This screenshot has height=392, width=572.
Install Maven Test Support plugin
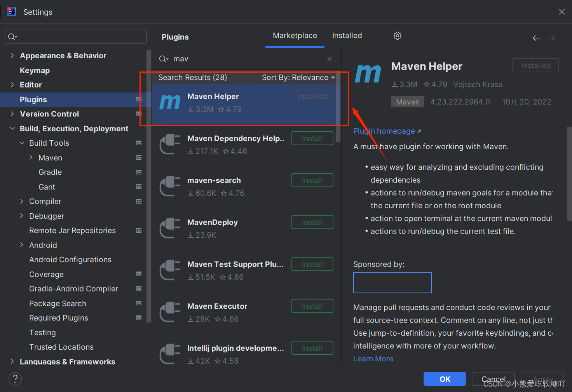pos(312,264)
